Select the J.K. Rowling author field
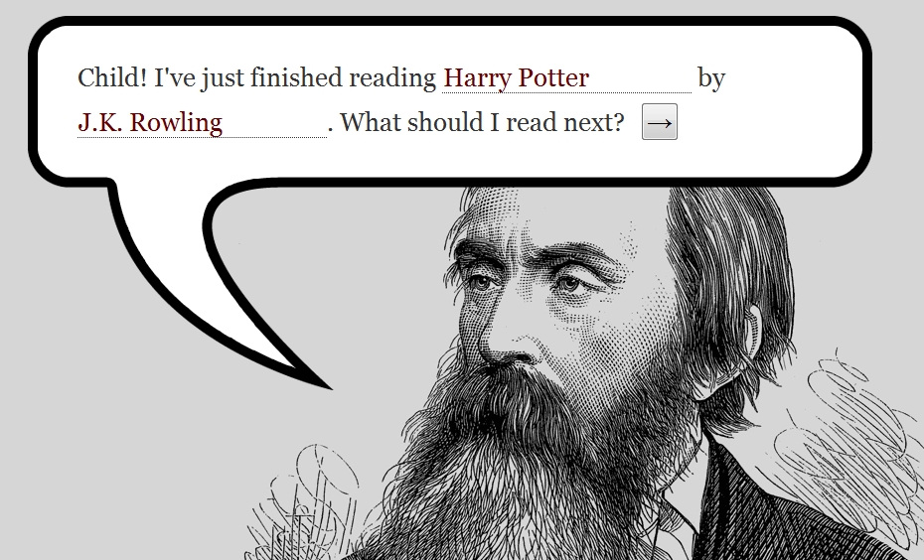924x560 pixels. pyautogui.click(x=202, y=122)
